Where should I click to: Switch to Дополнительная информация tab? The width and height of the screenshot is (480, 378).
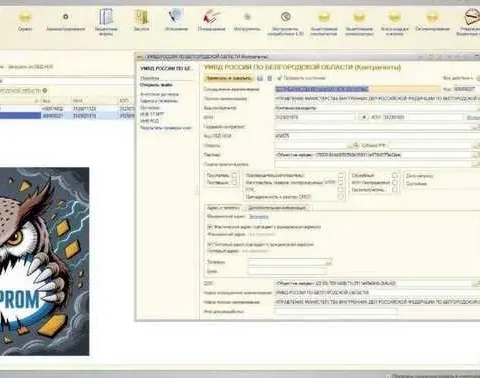pyautogui.click(x=277, y=208)
